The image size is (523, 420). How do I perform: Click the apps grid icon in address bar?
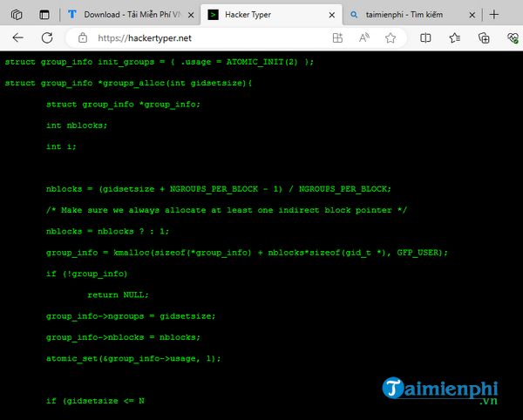click(337, 38)
